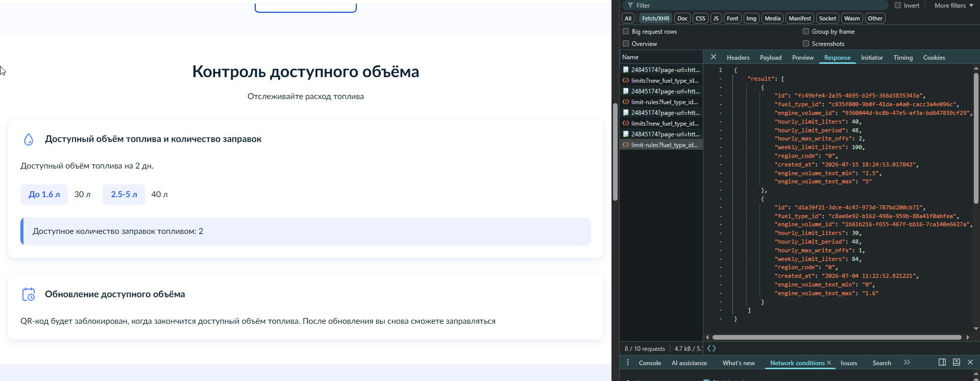The image size is (980, 381).
Task: Select the highlighted limit-rules request row
Action: [661, 145]
